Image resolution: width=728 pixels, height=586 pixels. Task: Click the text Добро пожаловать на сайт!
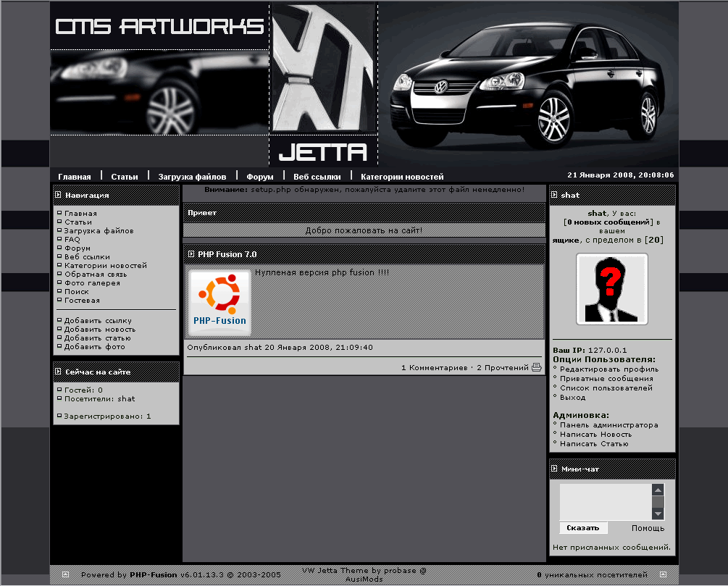click(x=364, y=230)
